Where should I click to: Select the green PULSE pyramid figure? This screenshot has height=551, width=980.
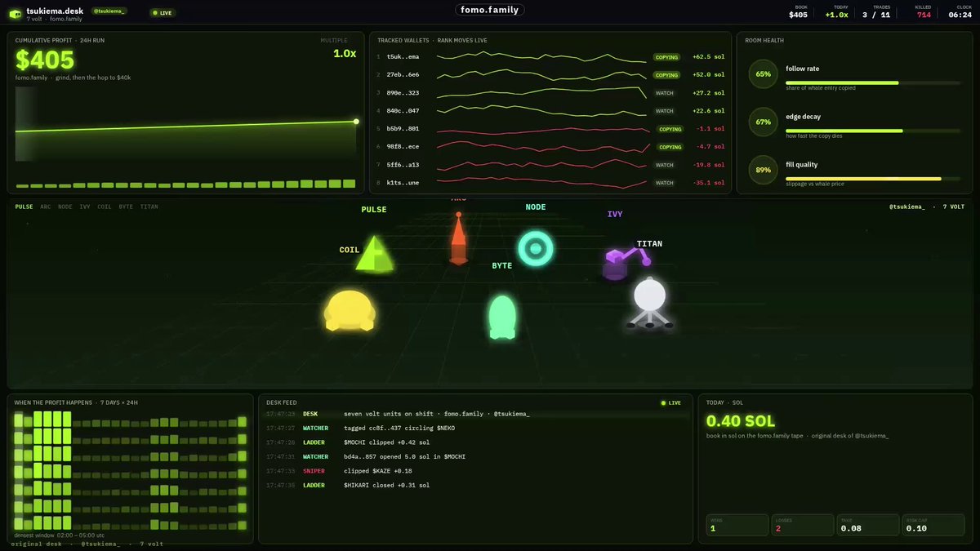[x=375, y=253]
